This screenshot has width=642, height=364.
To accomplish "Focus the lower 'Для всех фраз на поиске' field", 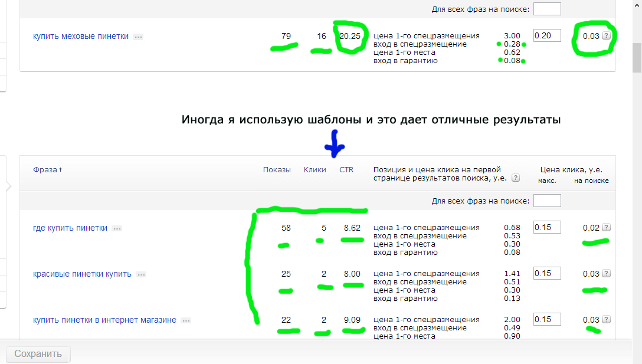I will pos(547,201).
